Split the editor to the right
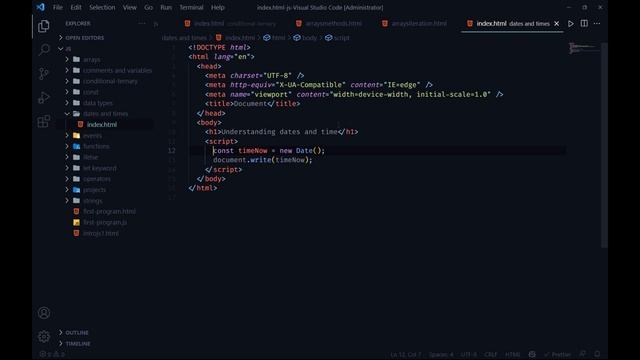Image resolution: width=640 pixels, height=360 pixels. [x=584, y=24]
